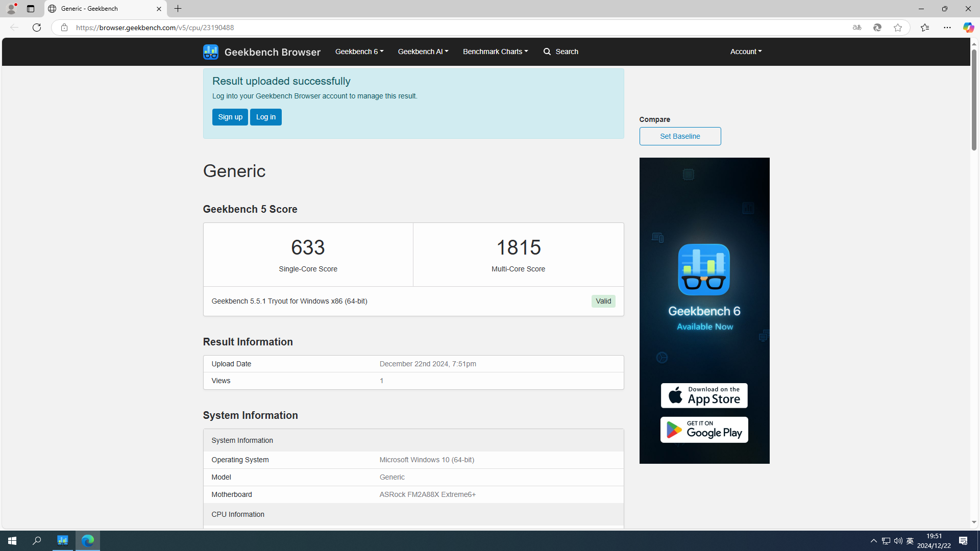The height and width of the screenshot is (551, 980).
Task: Click the Geekbench Browser logo icon
Action: coord(210,52)
